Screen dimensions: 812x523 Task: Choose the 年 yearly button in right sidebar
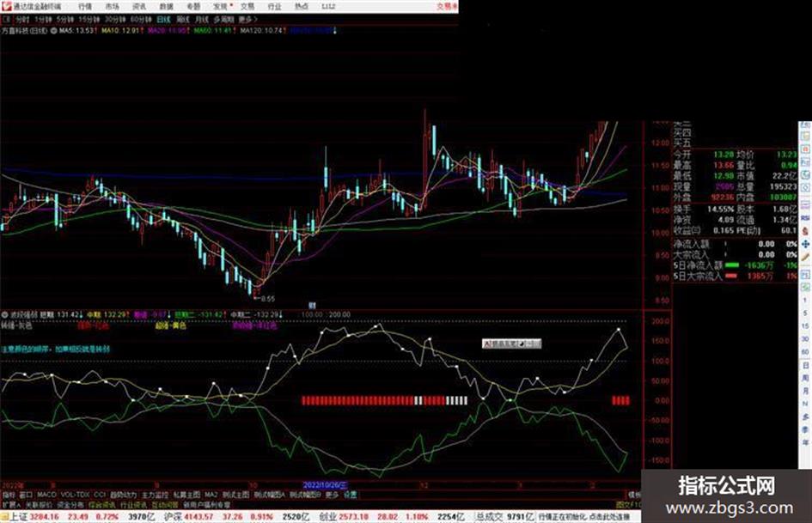[x=805, y=443]
